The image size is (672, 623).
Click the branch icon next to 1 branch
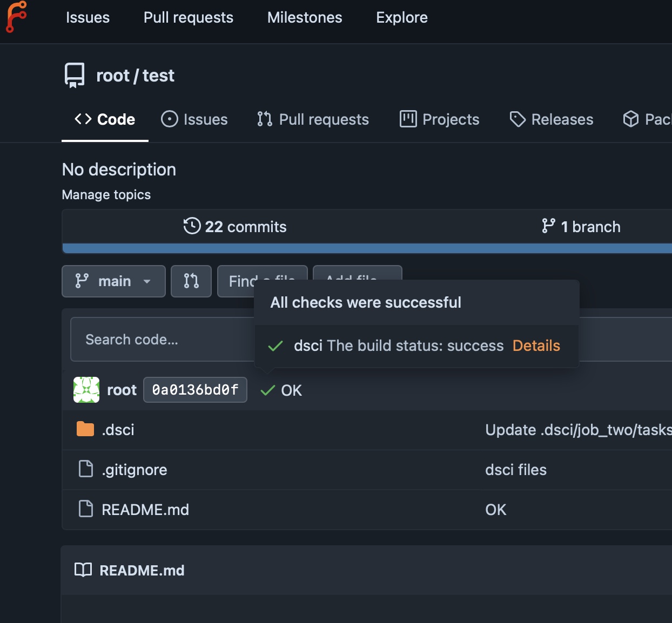tap(548, 226)
